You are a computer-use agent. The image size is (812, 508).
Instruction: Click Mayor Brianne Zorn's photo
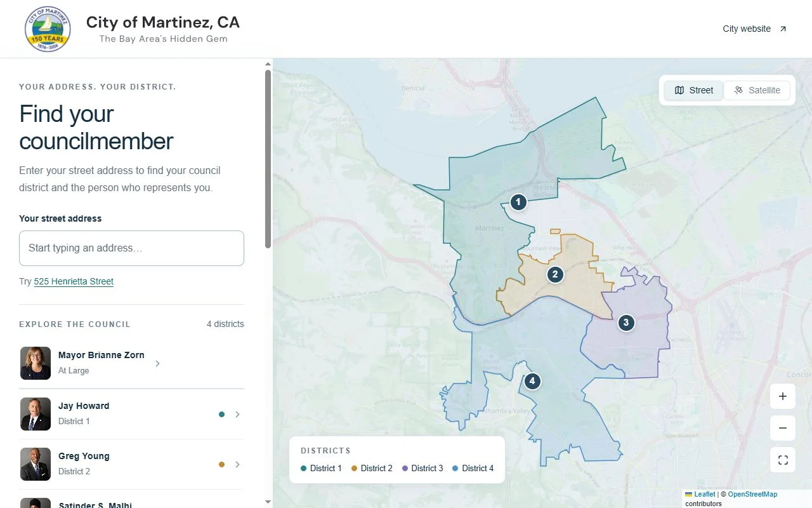(36, 363)
